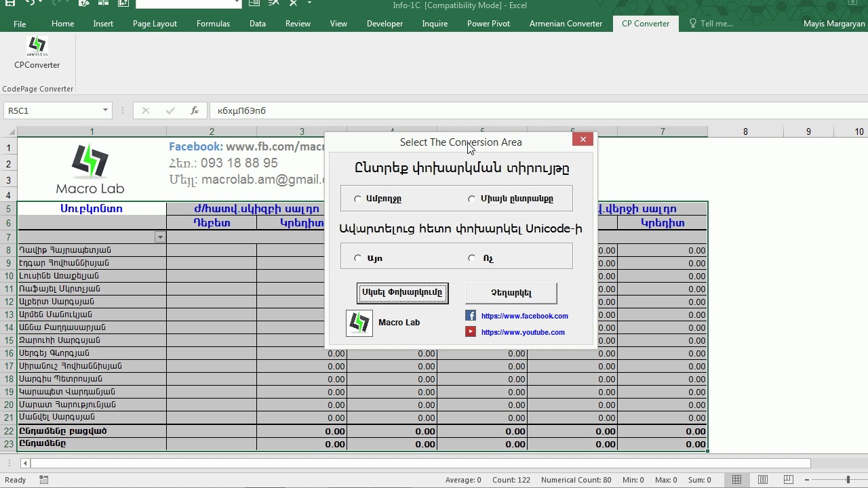Screen dimensions: 868x488
Task: Click the 'Count: 122' status bar entry
Action: (x=511, y=480)
